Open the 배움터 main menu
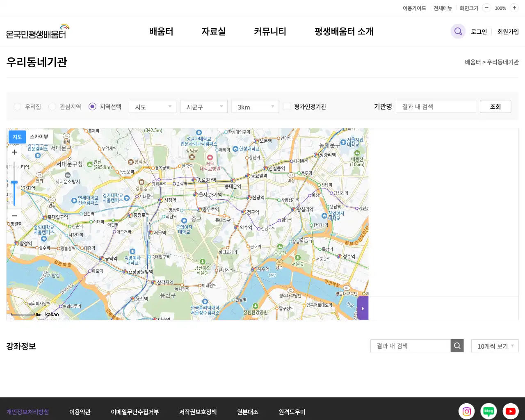 (161, 32)
